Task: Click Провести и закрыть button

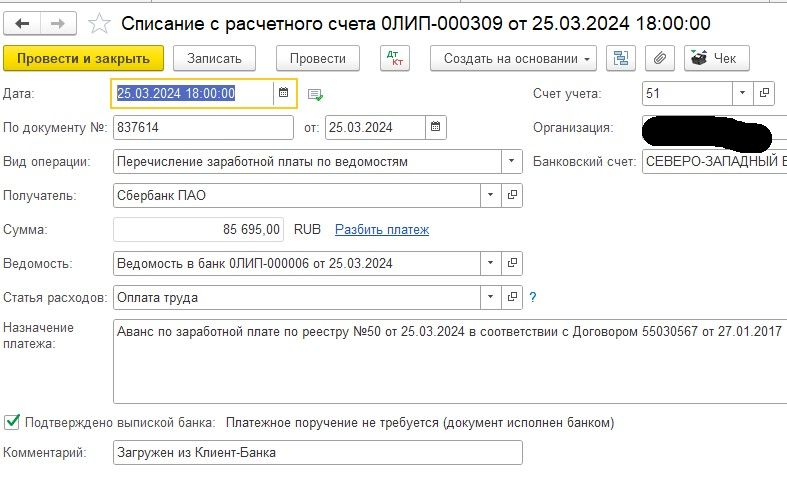Action: (x=83, y=58)
